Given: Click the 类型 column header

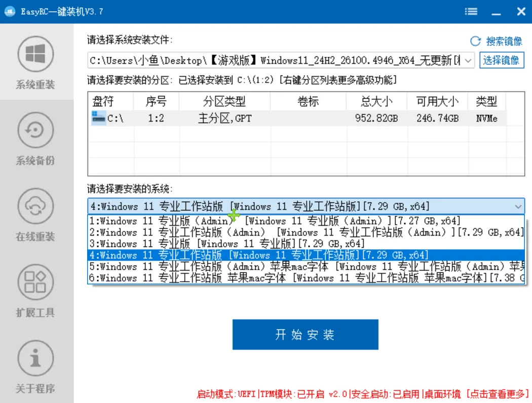Looking at the screenshot, I should coord(486,101).
